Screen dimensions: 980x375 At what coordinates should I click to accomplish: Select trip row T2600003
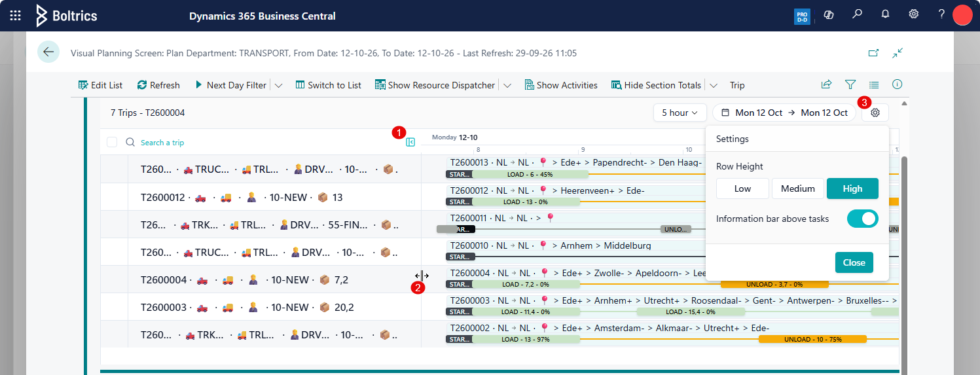[261, 307]
